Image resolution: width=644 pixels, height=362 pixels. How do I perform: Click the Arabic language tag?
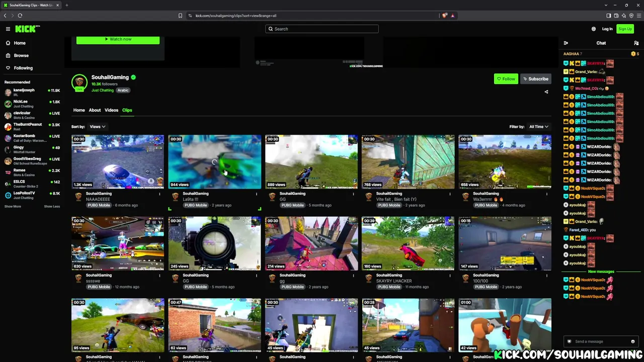123,90
